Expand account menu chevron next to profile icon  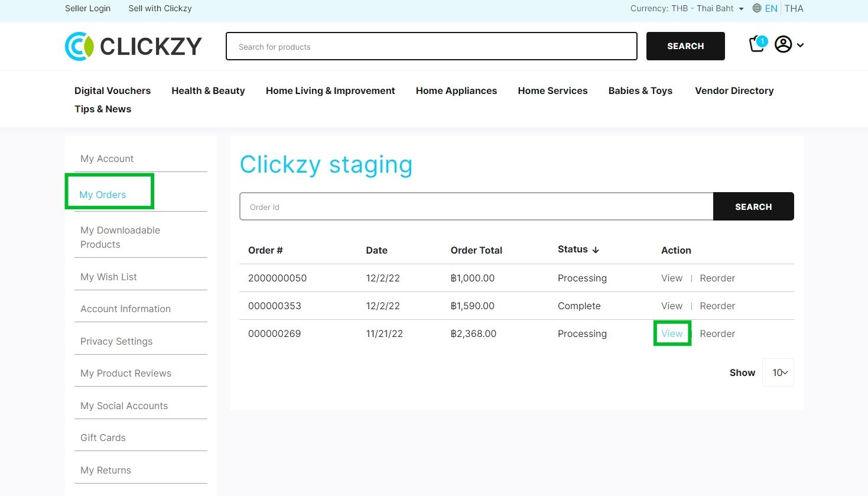tap(800, 45)
